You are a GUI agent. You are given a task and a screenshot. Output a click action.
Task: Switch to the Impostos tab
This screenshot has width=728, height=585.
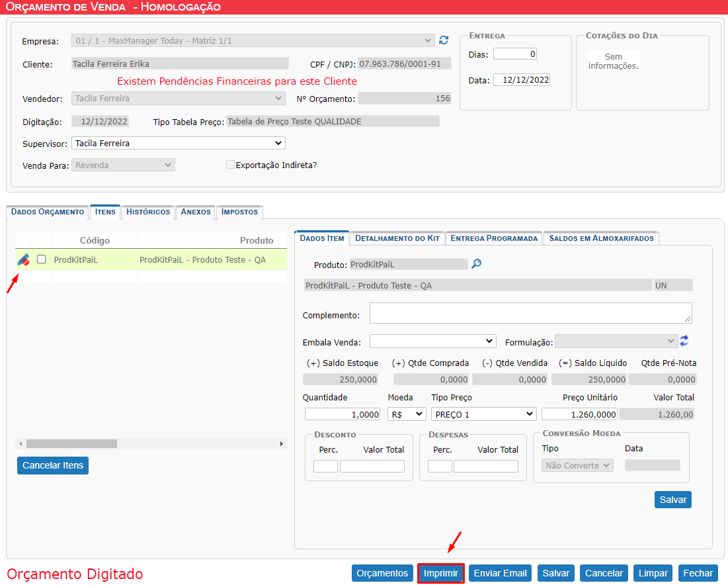click(239, 212)
